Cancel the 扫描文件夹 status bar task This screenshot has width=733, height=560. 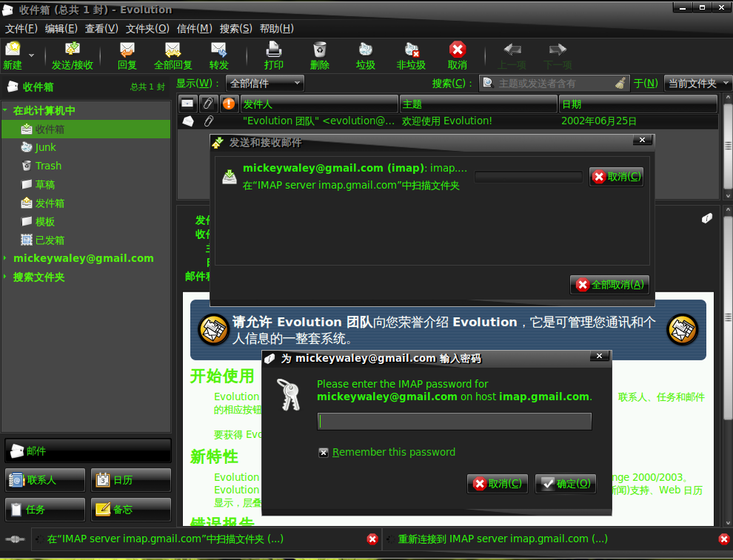click(372, 539)
